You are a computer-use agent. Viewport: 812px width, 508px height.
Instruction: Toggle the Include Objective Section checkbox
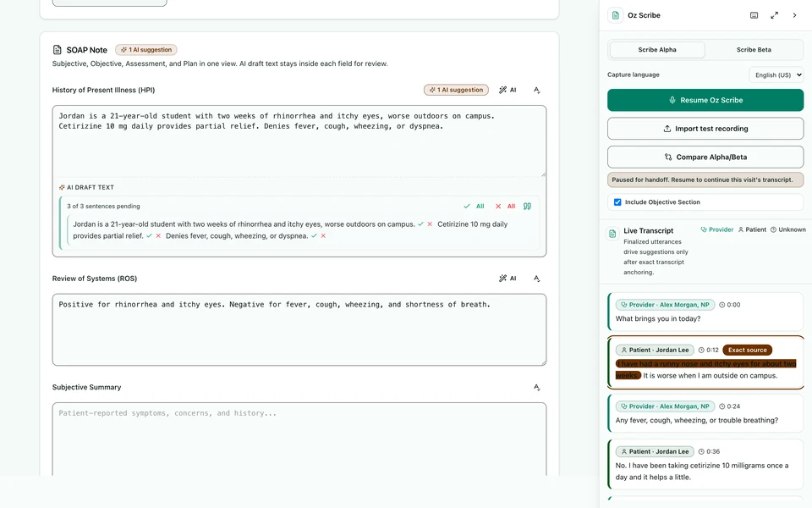[617, 202]
